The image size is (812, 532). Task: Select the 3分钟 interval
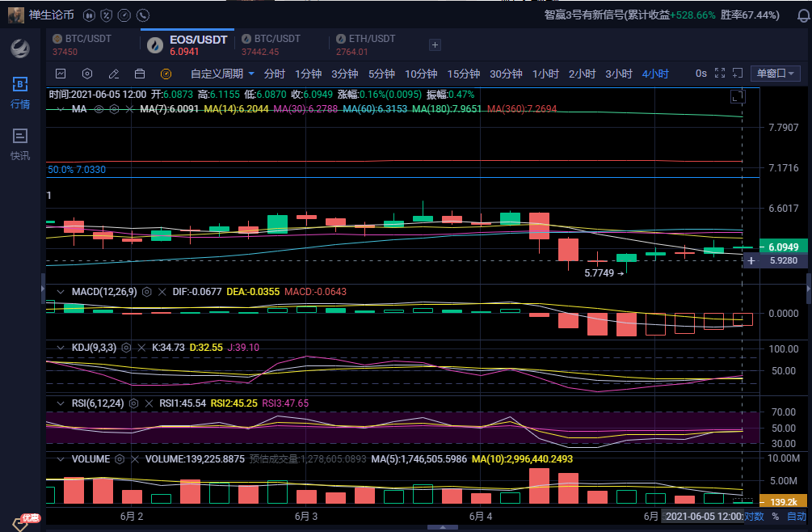coord(345,74)
